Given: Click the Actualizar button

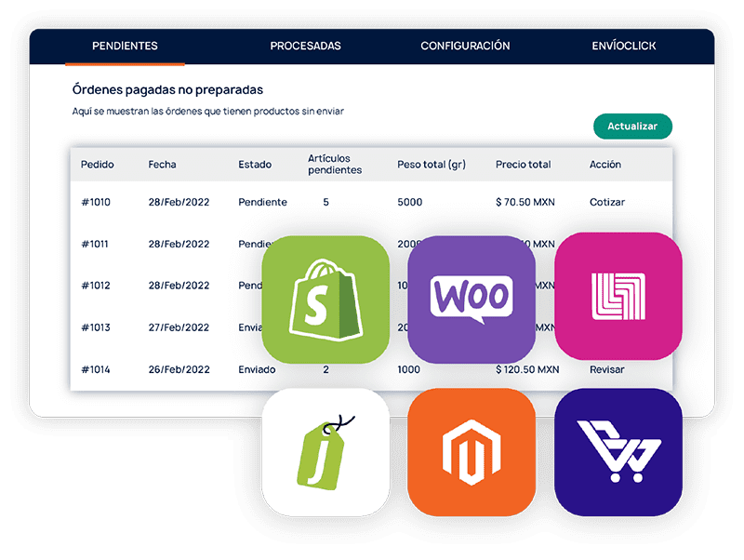Looking at the screenshot, I should 633,125.
